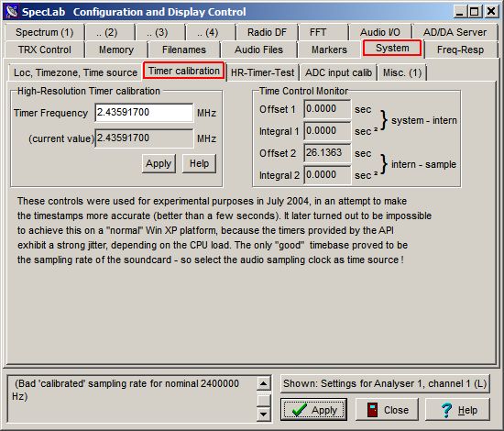
Task: Open the TRX Control tab
Action: (45, 50)
